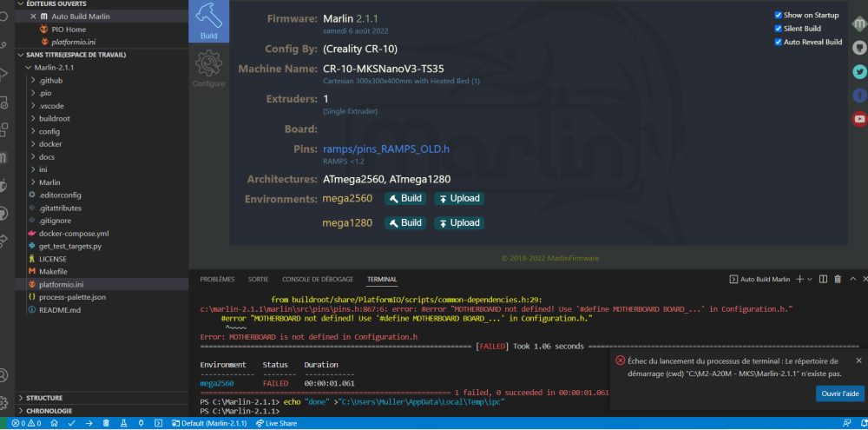
Task: Dismiss the terminal launch error notification
Action: pyautogui.click(x=858, y=361)
